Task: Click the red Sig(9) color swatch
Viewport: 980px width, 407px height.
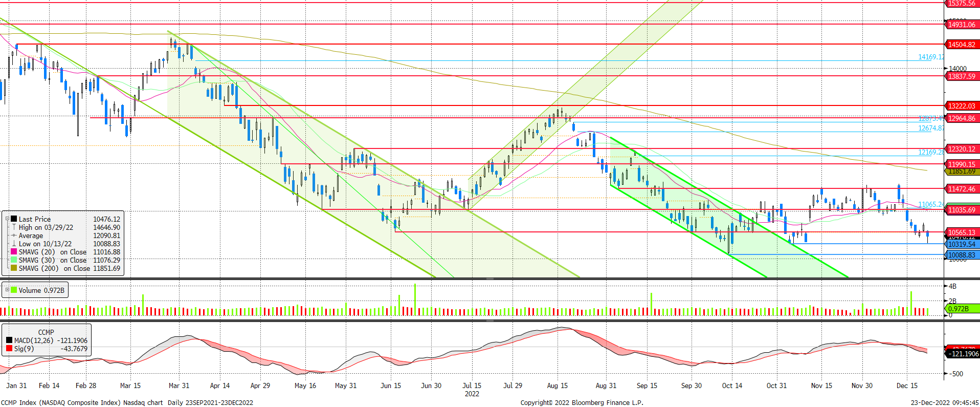Action: click(9, 349)
